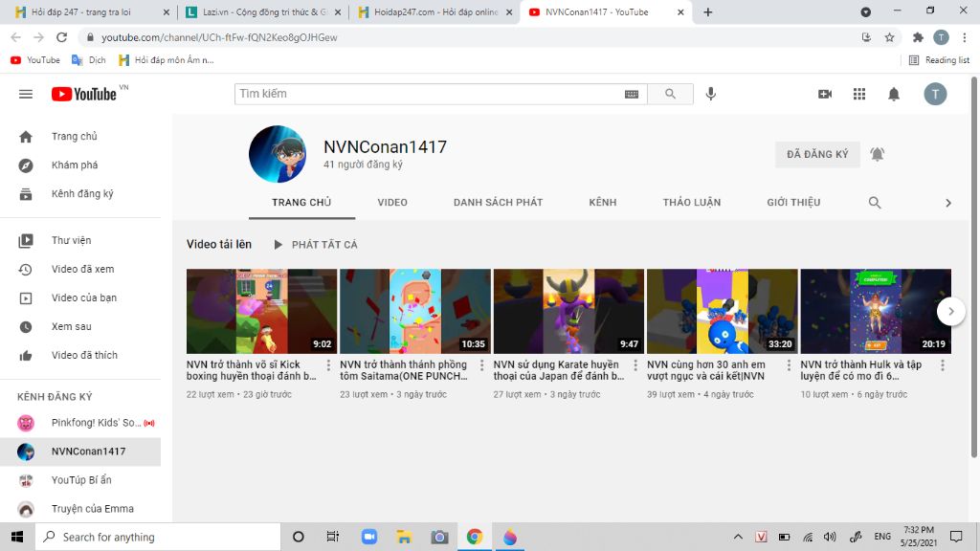This screenshot has width=980, height=551.
Task: Open Chrome three-dot menu
Action: tap(965, 37)
